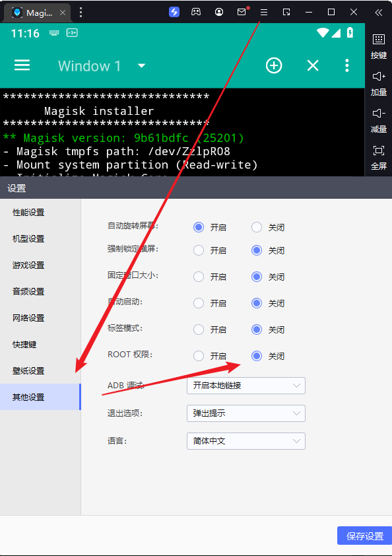This screenshot has height=556, width=392.
Task: Click the battery status icon
Action: (x=350, y=32)
